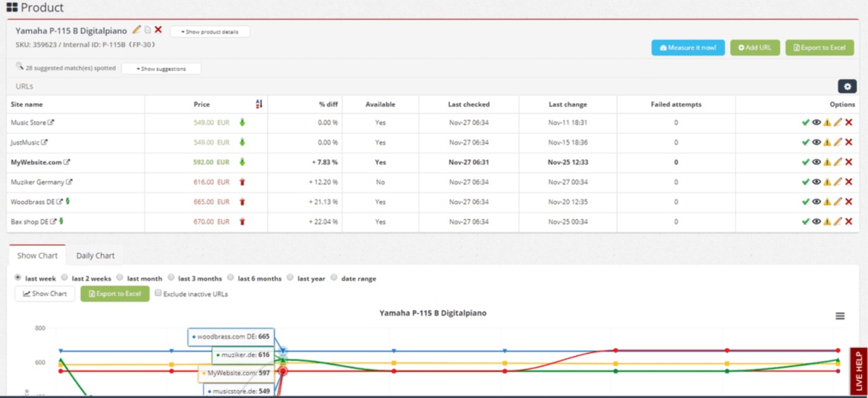Expand Show product details dropdown
Viewport: 868px width, 398px height.
pyautogui.click(x=210, y=32)
